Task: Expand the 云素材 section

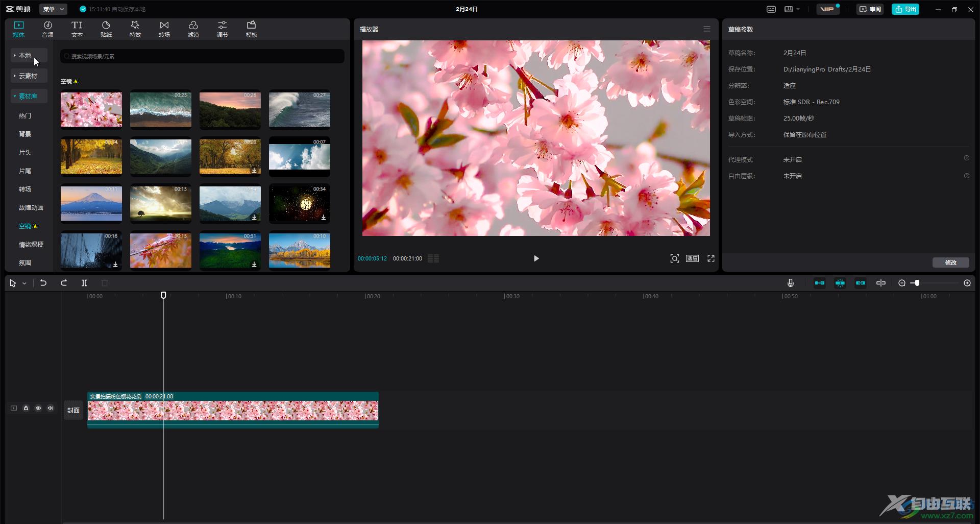Action: (x=29, y=76)
